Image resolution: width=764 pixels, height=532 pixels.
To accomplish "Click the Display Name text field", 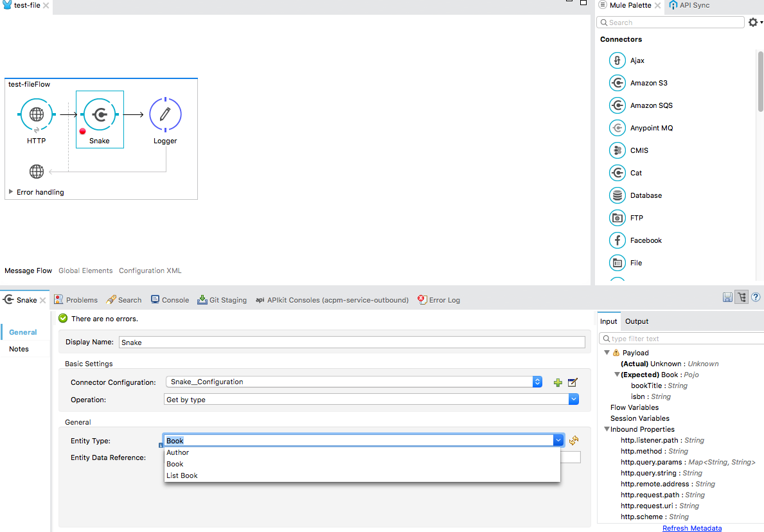I will tap(351, 342).
